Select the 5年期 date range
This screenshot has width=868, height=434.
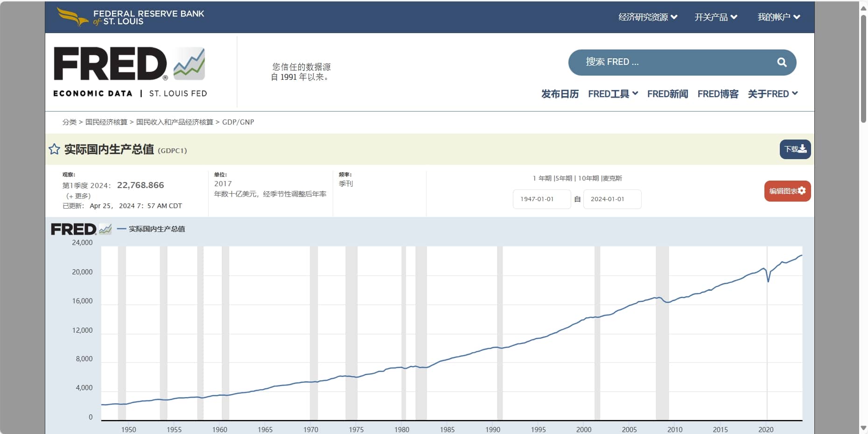pyautogui.click(x=564, y=178)
